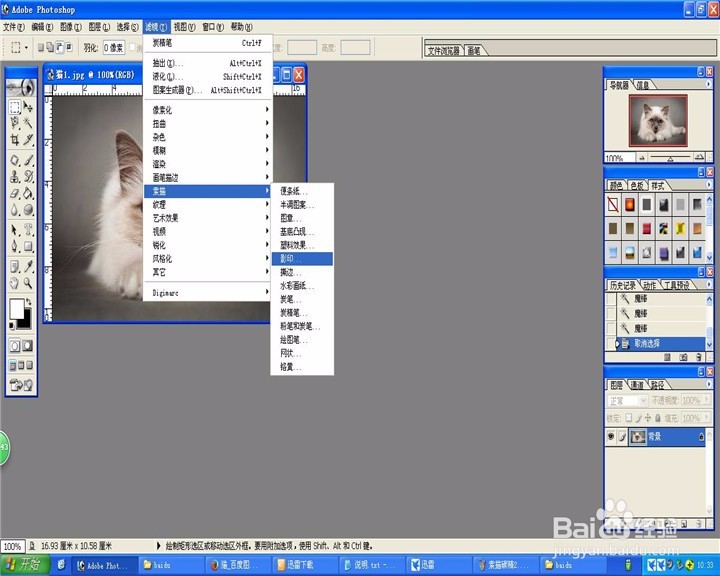Choose New selection mode in options bar
This screenshot has height=576, width=720.
point(41,47)
